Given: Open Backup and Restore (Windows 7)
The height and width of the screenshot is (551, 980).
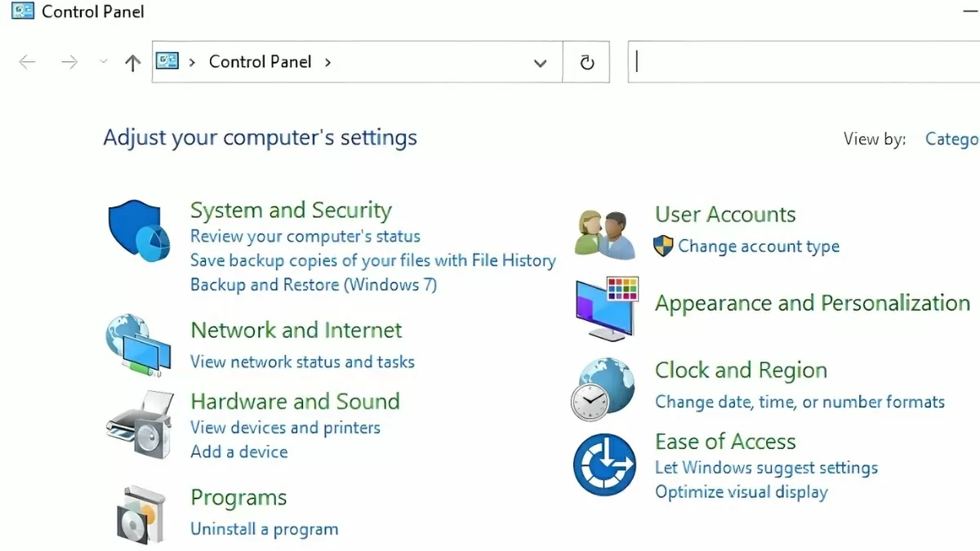Looking at the screenshot, I should (x=313, y=285).
